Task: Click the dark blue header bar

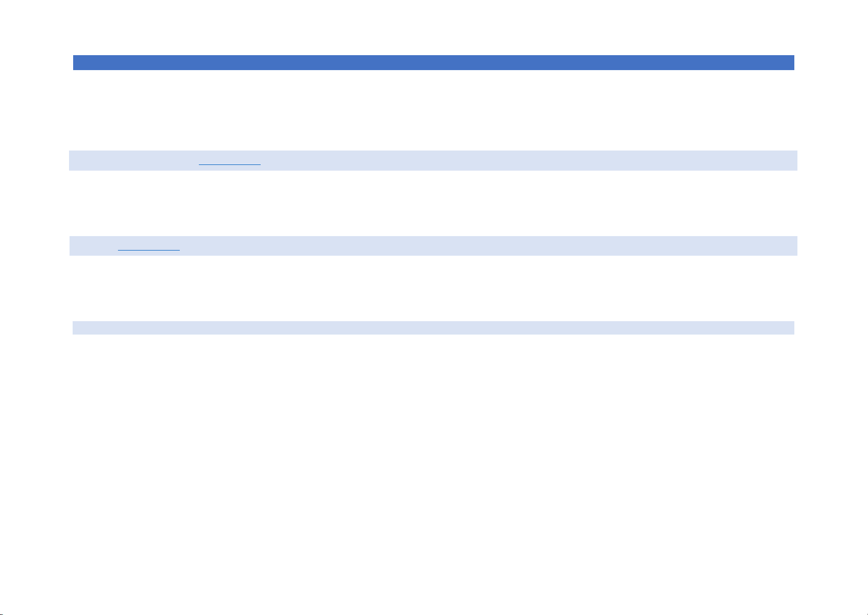Action: (433, 62)
